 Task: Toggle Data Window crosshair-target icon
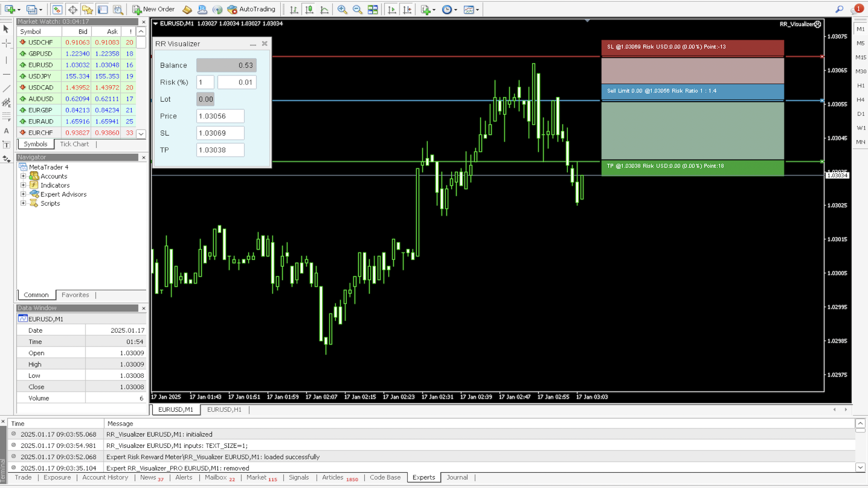[72, 9]
